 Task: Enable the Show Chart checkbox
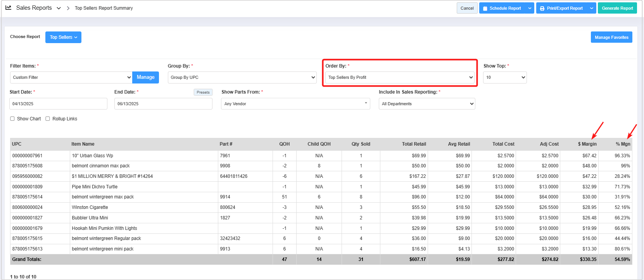(x=12, y=119)
